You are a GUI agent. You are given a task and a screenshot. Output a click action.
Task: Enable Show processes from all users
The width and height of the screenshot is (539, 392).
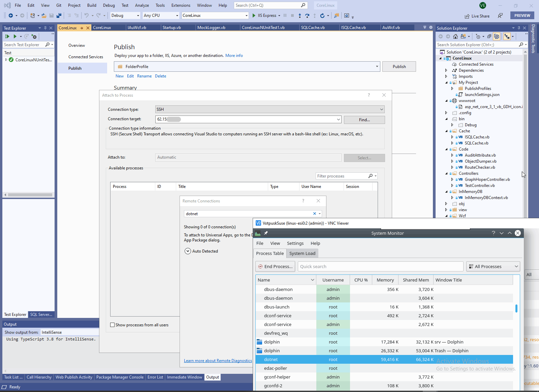coord(113,325)
